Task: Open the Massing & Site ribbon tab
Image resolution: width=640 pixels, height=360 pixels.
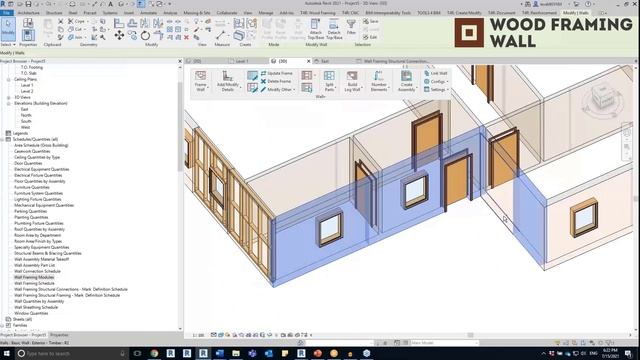Action: 197,13
